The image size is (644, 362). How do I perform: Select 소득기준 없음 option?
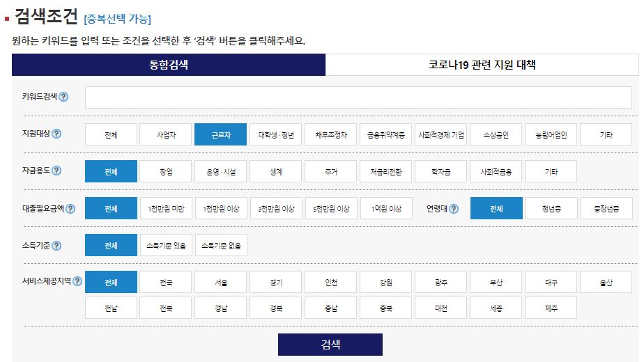click(221, 246)
